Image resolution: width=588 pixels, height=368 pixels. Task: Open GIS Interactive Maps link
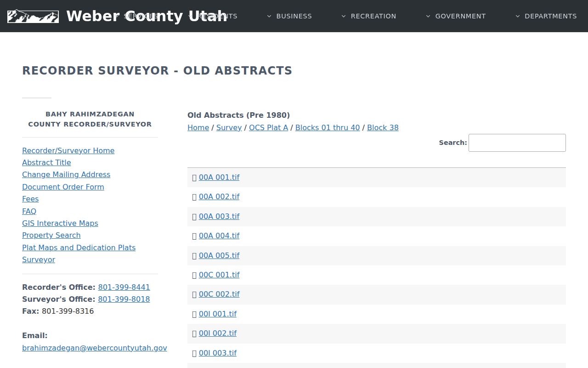pos(60,223)
